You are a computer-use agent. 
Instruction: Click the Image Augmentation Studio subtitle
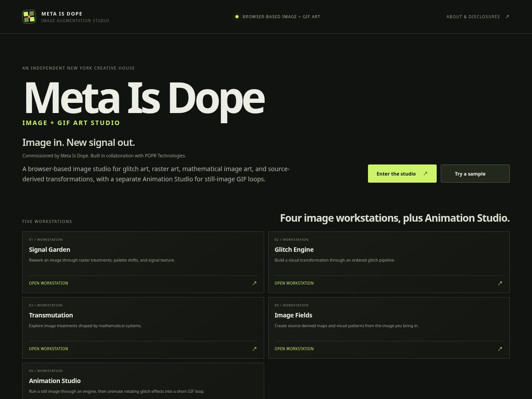tap(75, 21)
